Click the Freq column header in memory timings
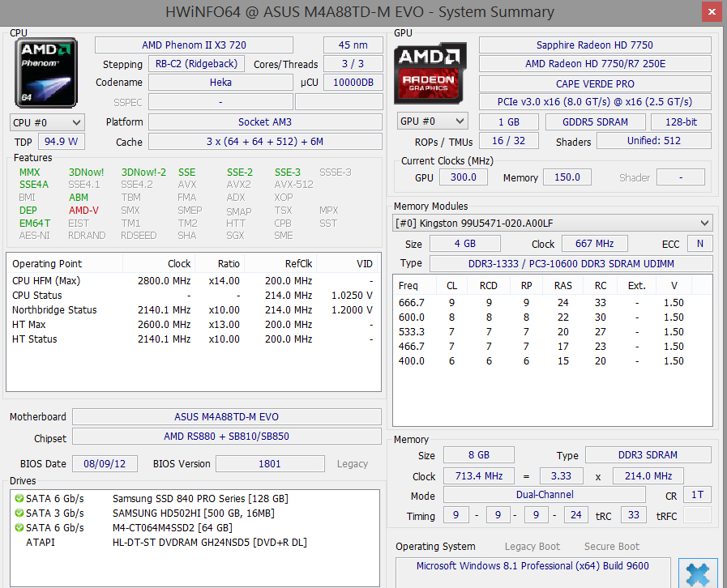 click(x=415, y=285)
